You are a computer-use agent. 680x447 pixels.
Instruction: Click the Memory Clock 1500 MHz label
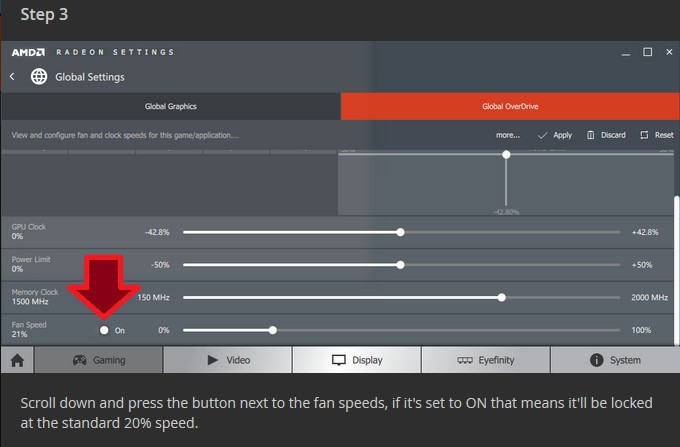pyautogui.click(x=35, y=297)
